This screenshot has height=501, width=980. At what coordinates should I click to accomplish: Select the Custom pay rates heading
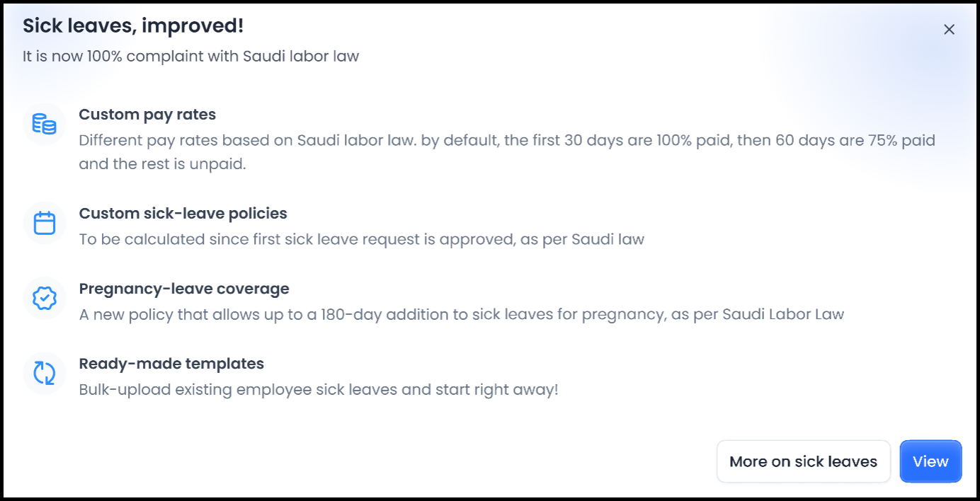[x=147, y=115]
